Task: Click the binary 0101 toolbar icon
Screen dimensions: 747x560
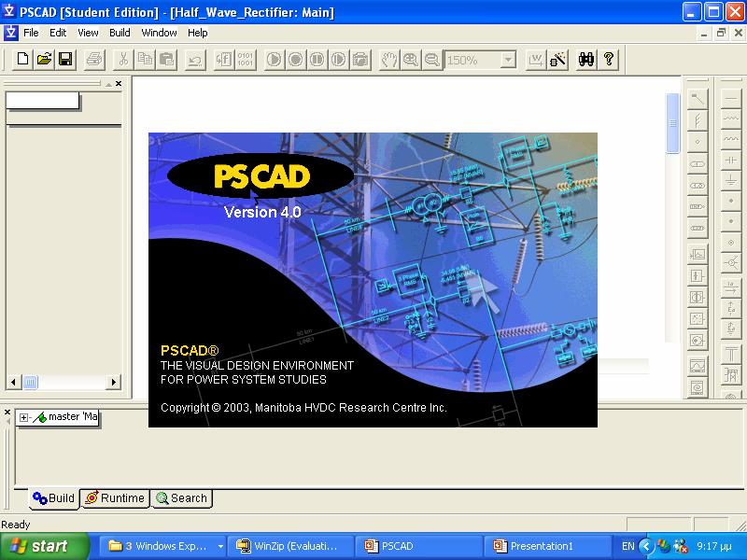Action: pyautogui.click(x=246, y=60)
